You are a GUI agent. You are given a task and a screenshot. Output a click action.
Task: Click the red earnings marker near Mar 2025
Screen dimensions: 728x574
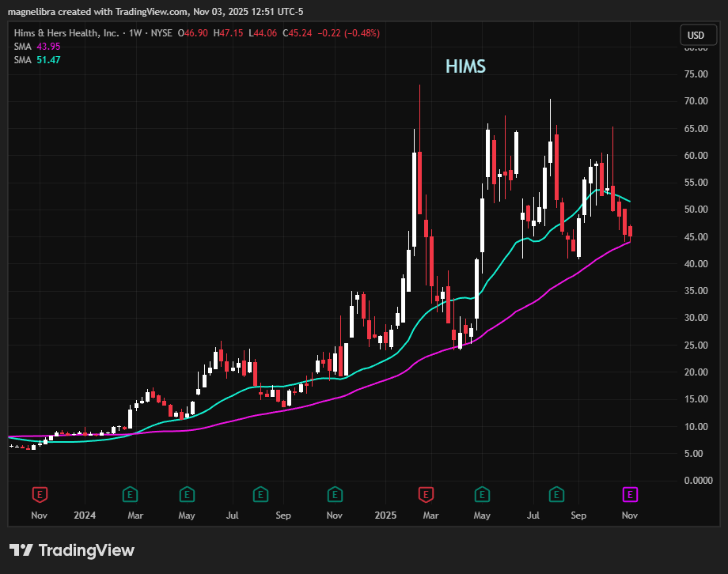click(426, 495)
